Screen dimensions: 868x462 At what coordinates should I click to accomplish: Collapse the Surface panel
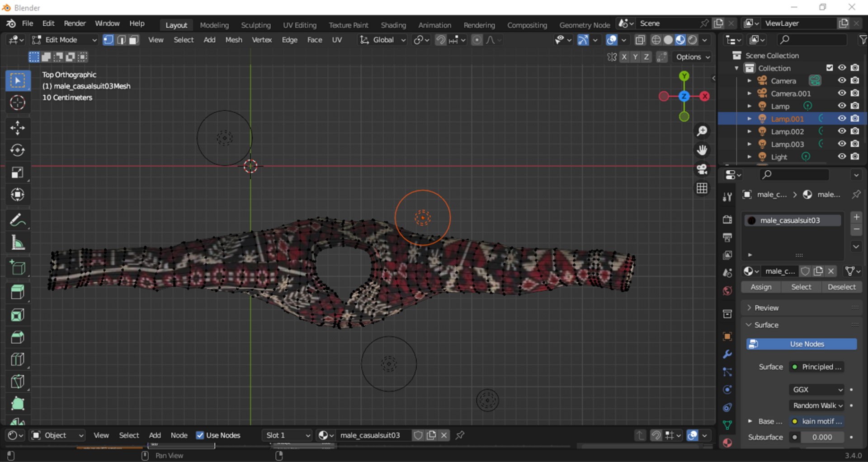click(766, 325)
